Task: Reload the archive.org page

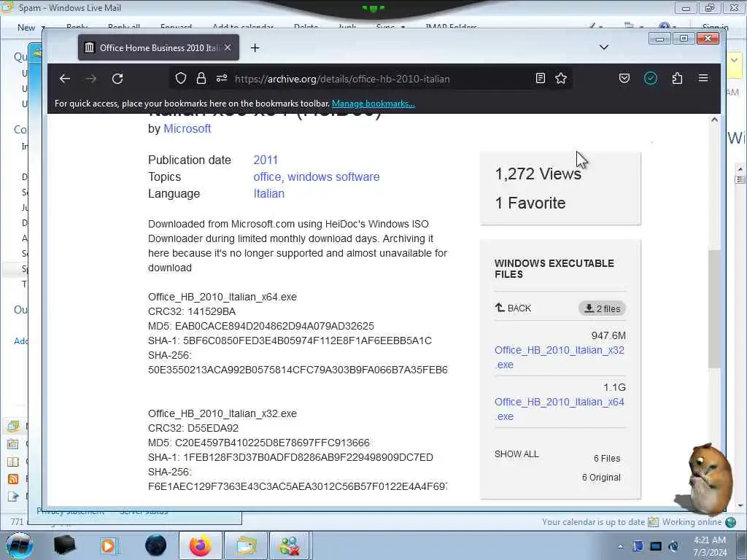Action: pos(117,79)
